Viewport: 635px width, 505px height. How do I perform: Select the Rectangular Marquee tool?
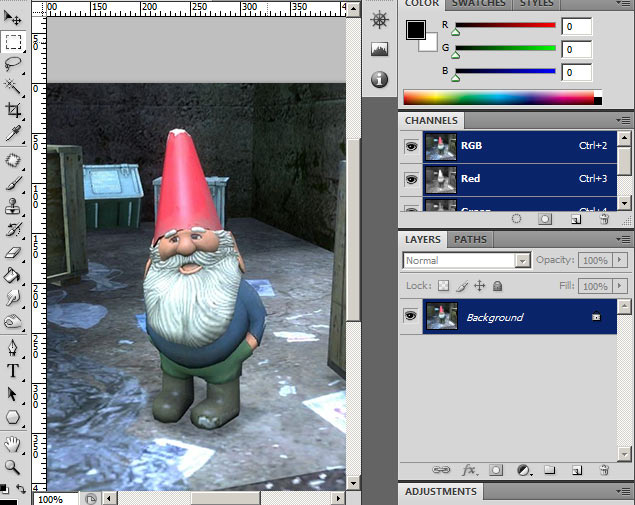point(13,42)
